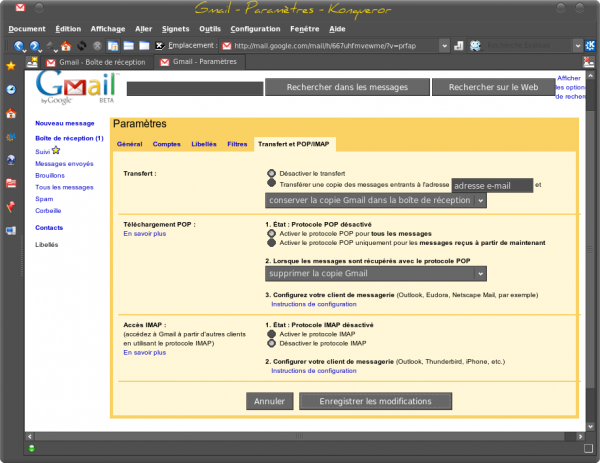
Task: Open Bookmarks sidebar with star icon
Action: coord(11,66)
